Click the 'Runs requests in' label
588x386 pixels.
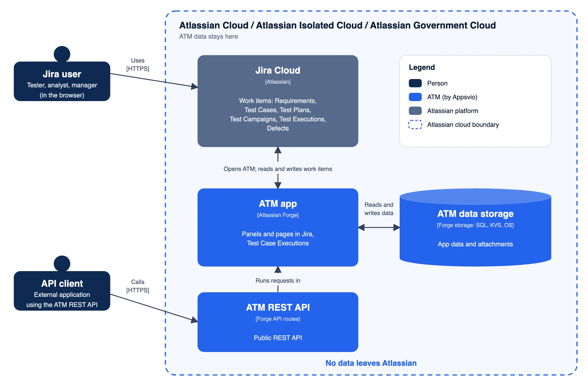coord(278,281)
